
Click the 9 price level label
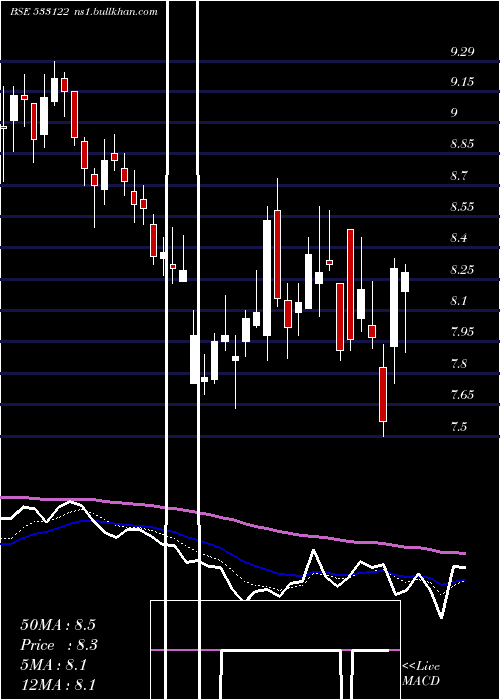click(454, 112)
